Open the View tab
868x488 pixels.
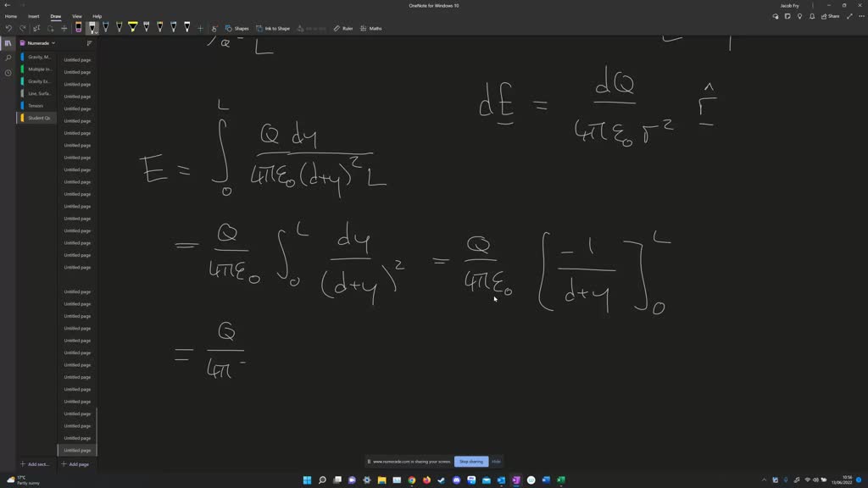coord(77,16)
